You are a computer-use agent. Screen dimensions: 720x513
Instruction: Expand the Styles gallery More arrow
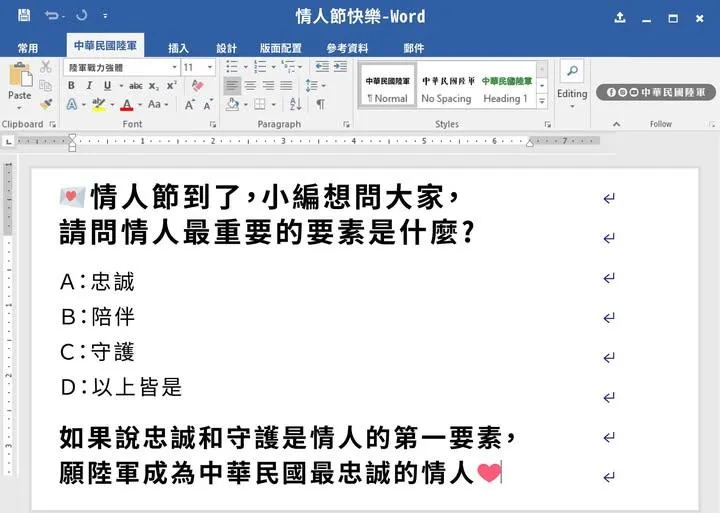542,101
